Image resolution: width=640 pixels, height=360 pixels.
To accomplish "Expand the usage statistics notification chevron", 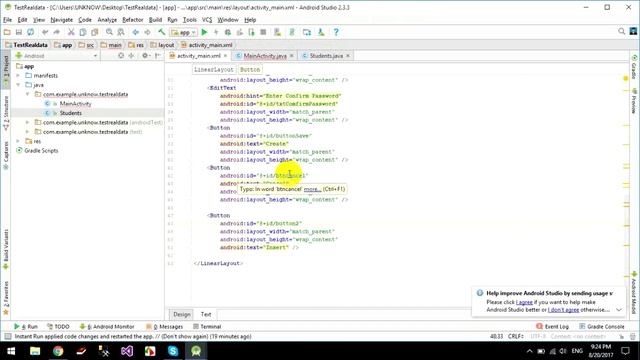I will point(619,310).
